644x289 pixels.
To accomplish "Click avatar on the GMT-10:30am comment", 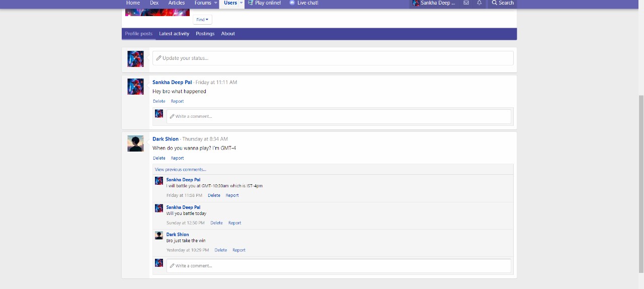I will click(159, 181).
